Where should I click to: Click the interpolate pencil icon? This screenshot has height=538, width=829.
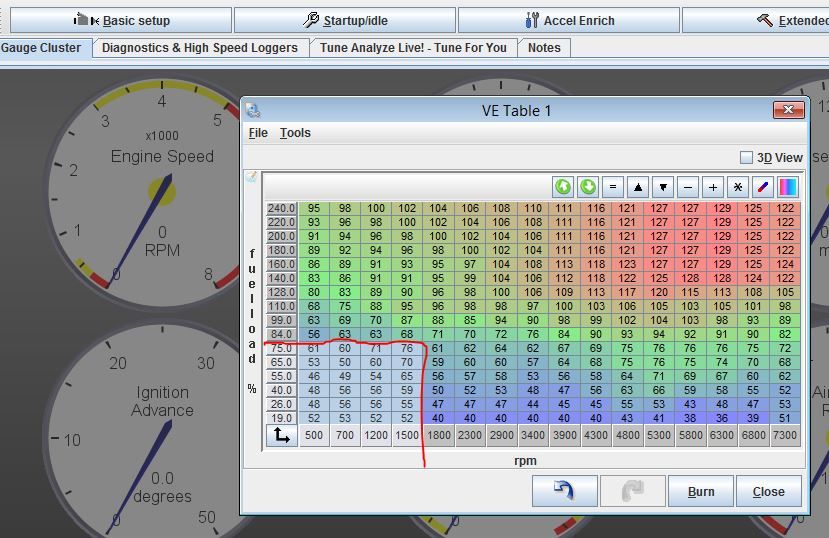click(763, 187)
